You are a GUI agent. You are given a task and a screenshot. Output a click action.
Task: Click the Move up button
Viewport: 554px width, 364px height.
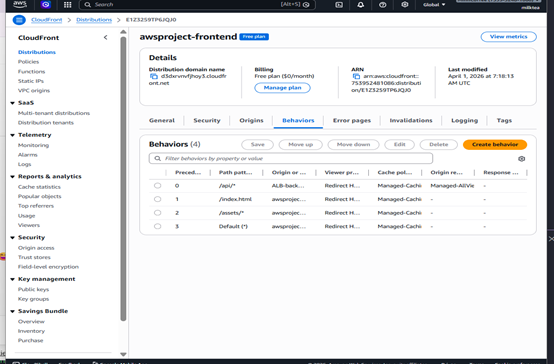point(300,145)
